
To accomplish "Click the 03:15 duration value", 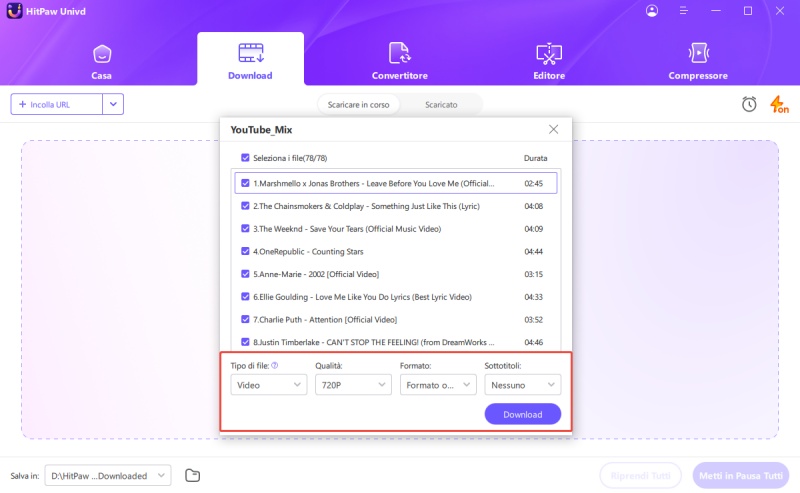I will tap(533, 274).
